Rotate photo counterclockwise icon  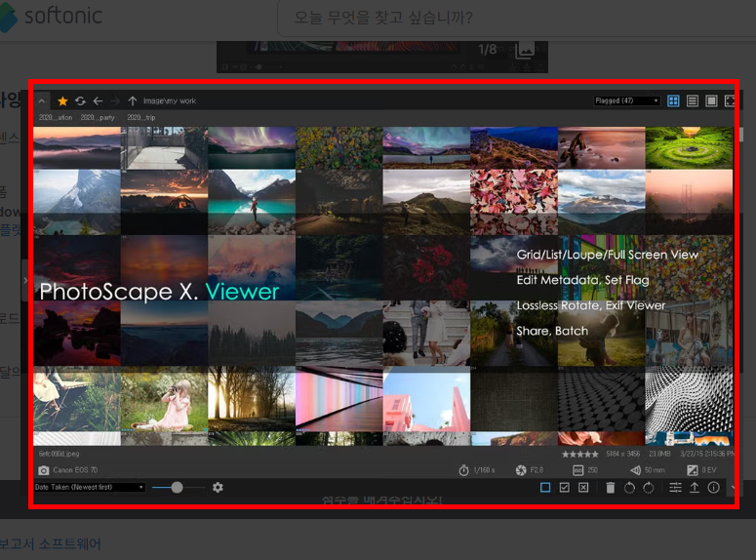629,488
